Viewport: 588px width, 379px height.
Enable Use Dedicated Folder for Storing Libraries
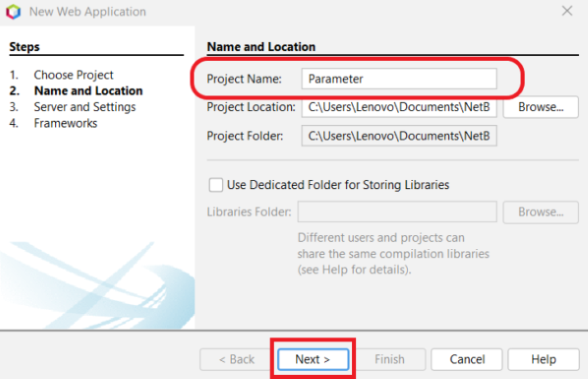point(216,185)
